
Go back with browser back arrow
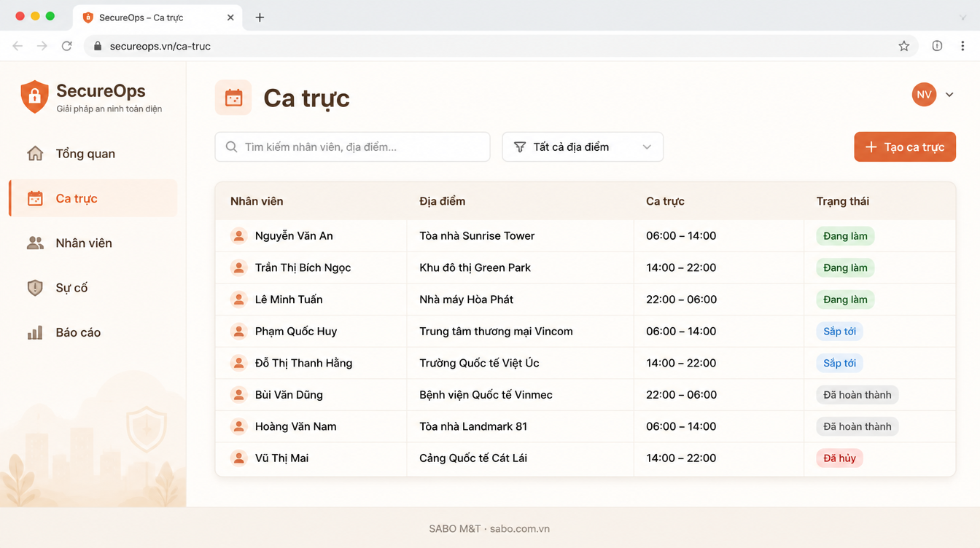tap(17, 46)
